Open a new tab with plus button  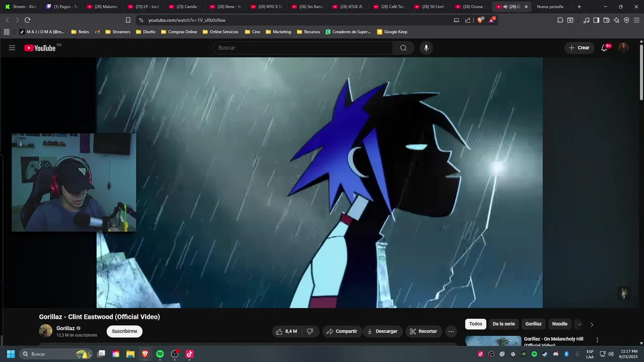[579, 7]
